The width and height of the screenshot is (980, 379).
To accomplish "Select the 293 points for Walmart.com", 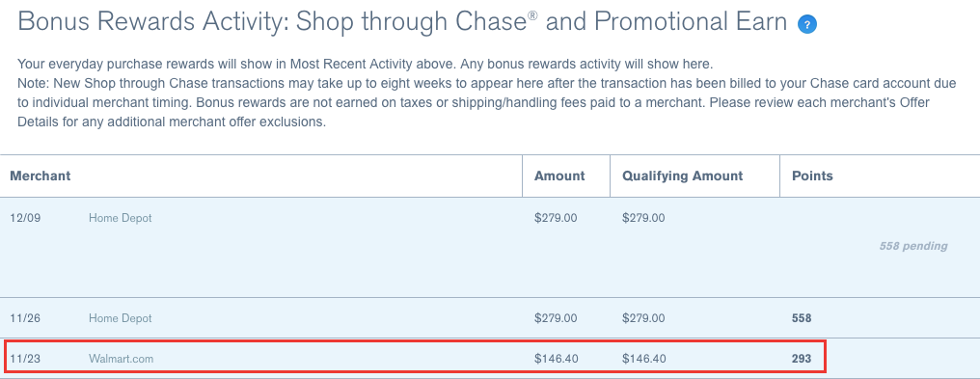I will coord(802,359).
